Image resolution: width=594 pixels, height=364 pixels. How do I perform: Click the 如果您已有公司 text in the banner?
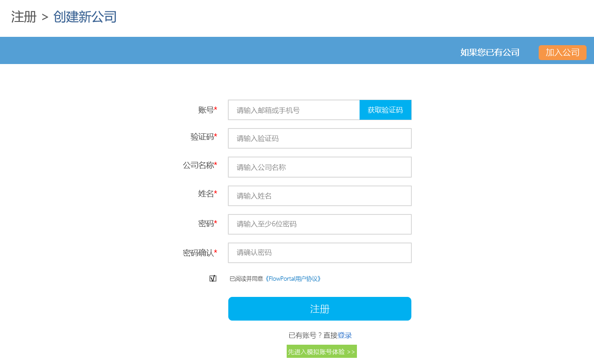490,53
